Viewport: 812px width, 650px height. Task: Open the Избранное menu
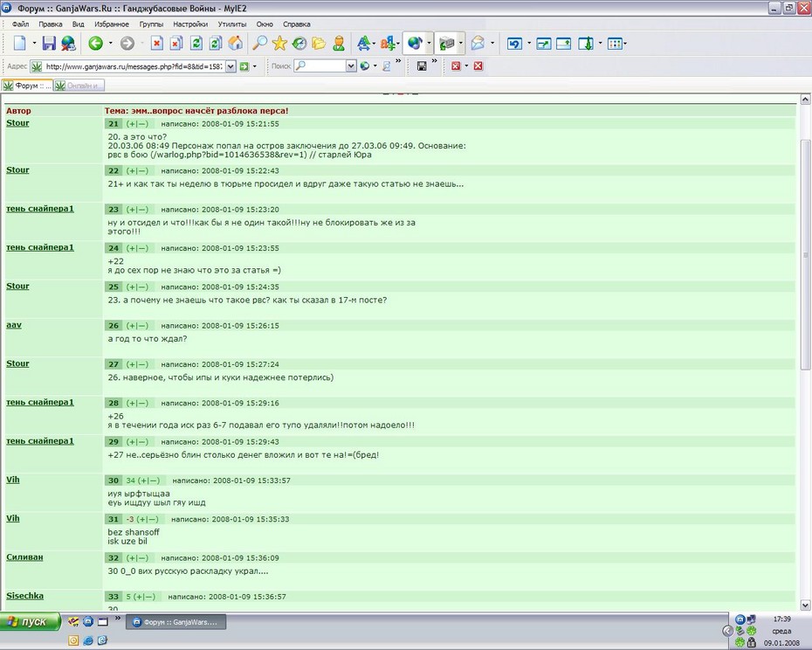coord(112,24)
